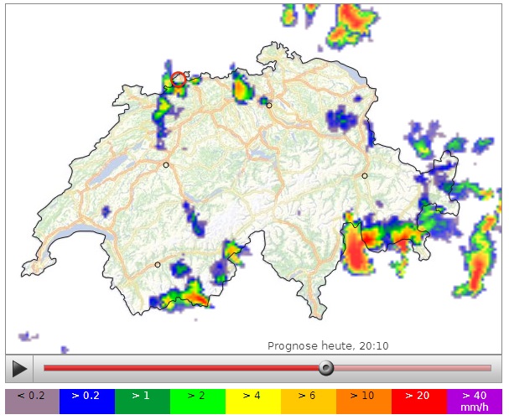Image resolution: width=509 pixels, height=420 pixels.
Task: Click the '> 2' bright green legend swatch
Action: coord(198,402)
